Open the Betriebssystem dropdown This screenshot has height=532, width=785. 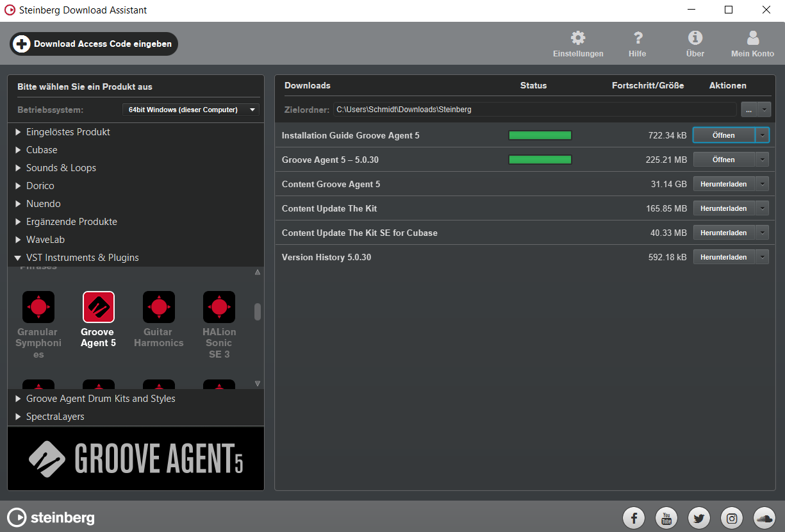pyautogui.click(x=191, y=110)
